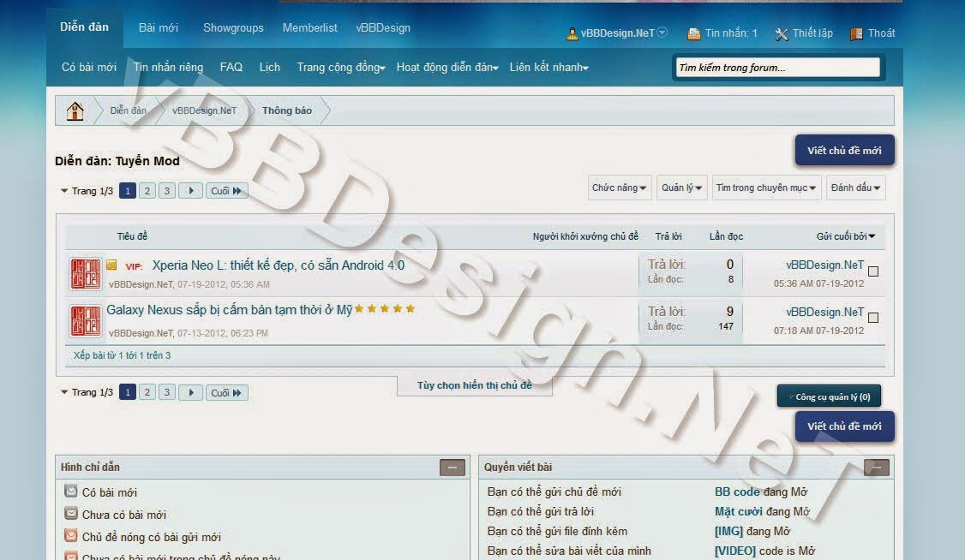Sort by Gửi cuối bởi column

(x=846, y=236)
